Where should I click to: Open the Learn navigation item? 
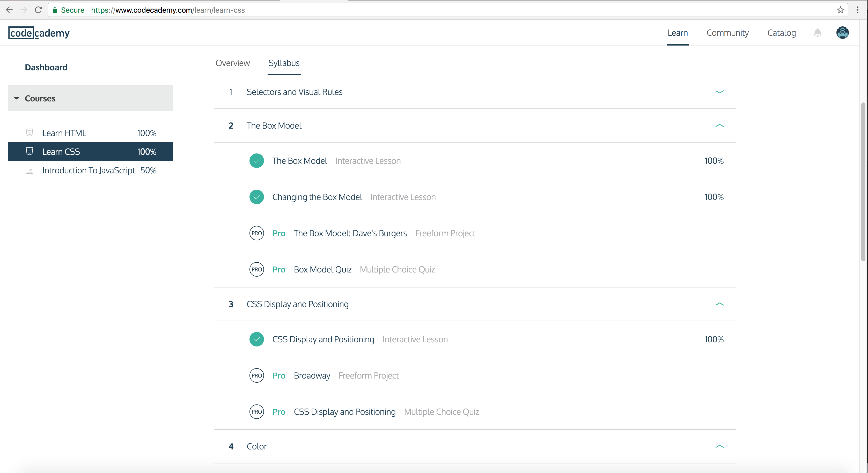(678, 33)
